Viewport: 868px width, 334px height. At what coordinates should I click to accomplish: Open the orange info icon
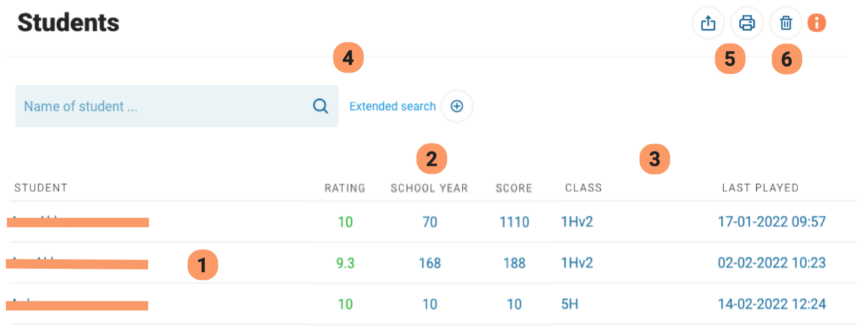click(817, 23)
